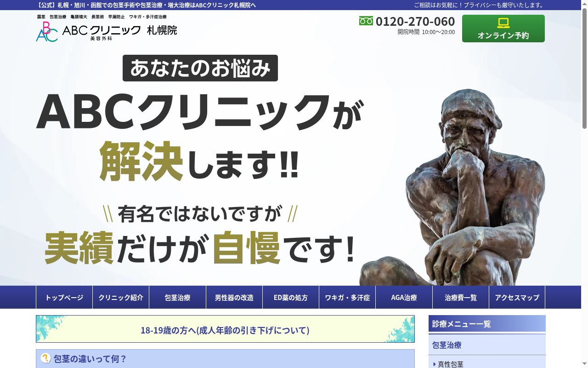The width and height of the screenshot is (588, 368).
Task: Open ワキガ・多汗症 navigation item
Action: coord(347,298)
